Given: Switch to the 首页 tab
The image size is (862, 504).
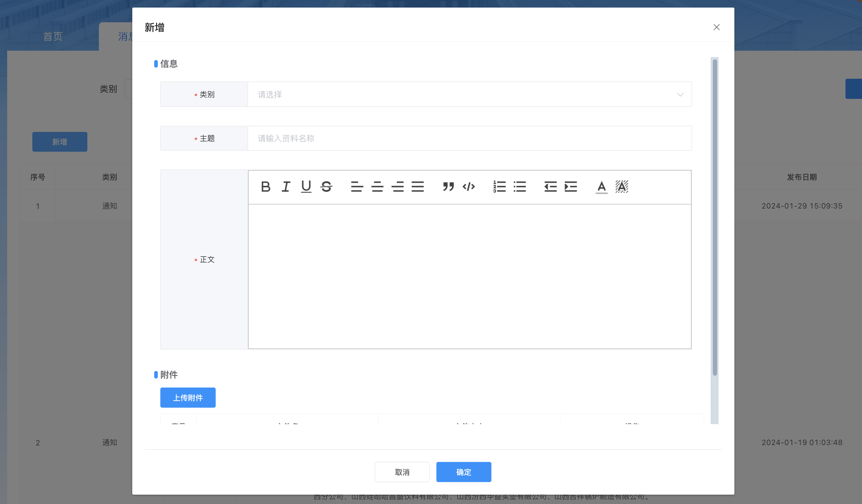Looking at the screenshot, I should tap(53, 36).
